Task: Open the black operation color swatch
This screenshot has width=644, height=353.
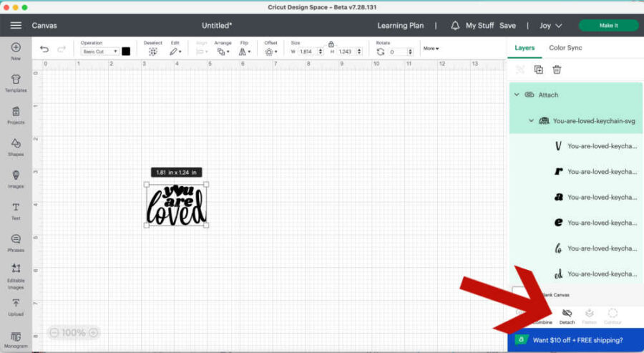Action: [126, 52]
